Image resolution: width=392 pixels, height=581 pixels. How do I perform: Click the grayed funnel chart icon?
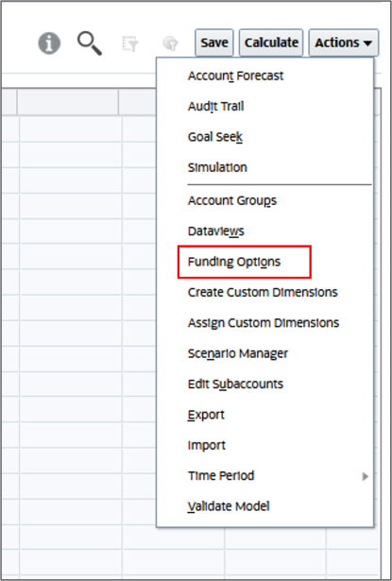point(170,43)
